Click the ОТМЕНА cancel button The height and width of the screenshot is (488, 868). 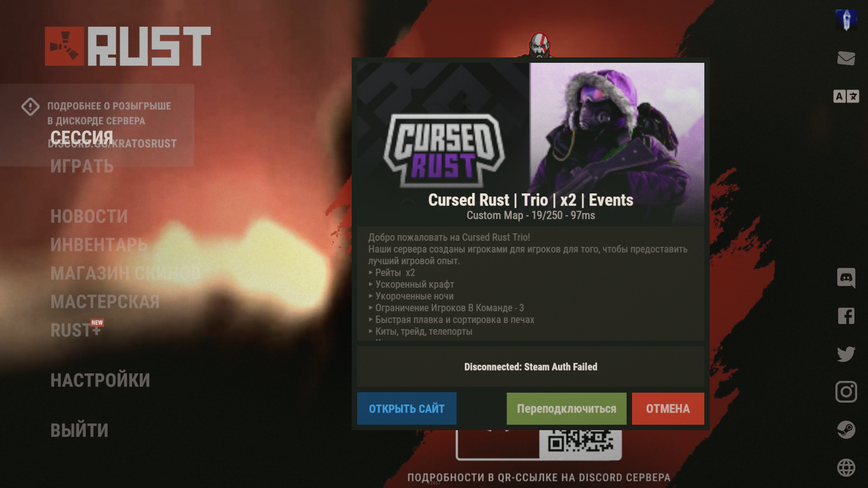(x=668, y=408)
